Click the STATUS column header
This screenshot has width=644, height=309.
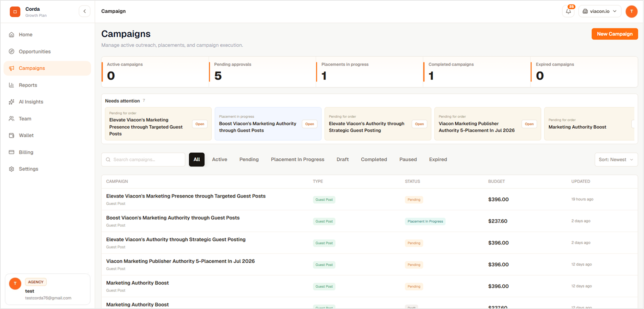[x=412, y=181]
